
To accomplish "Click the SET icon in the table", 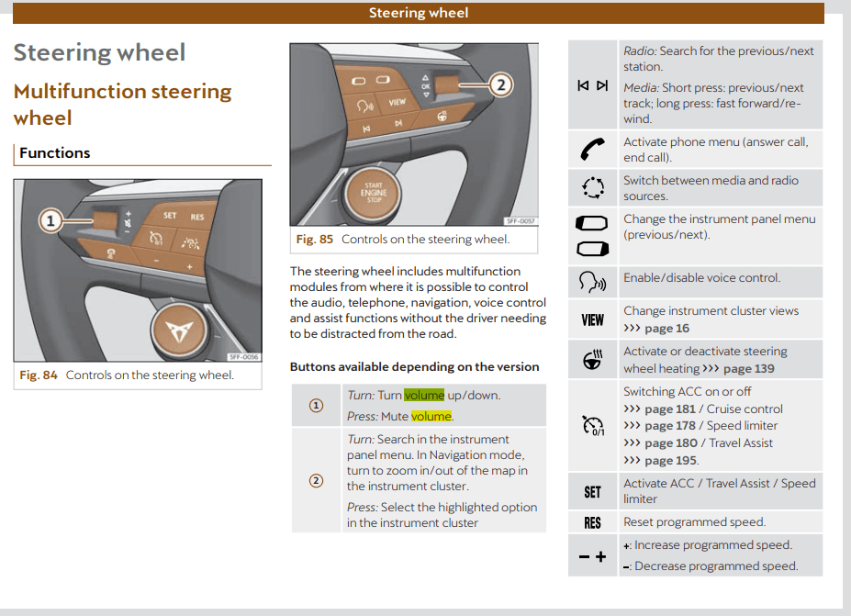I will 592,492.
